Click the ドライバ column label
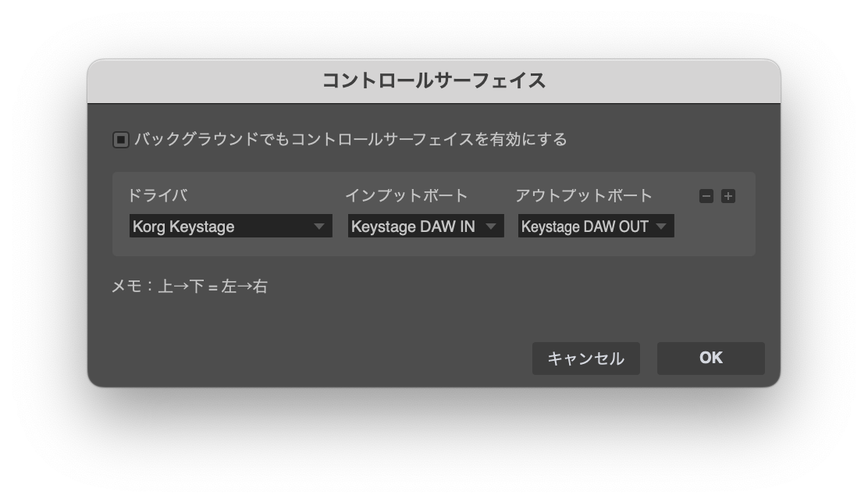Image resolution: width=868 pixels, height=503 pixels. (158, 195)
